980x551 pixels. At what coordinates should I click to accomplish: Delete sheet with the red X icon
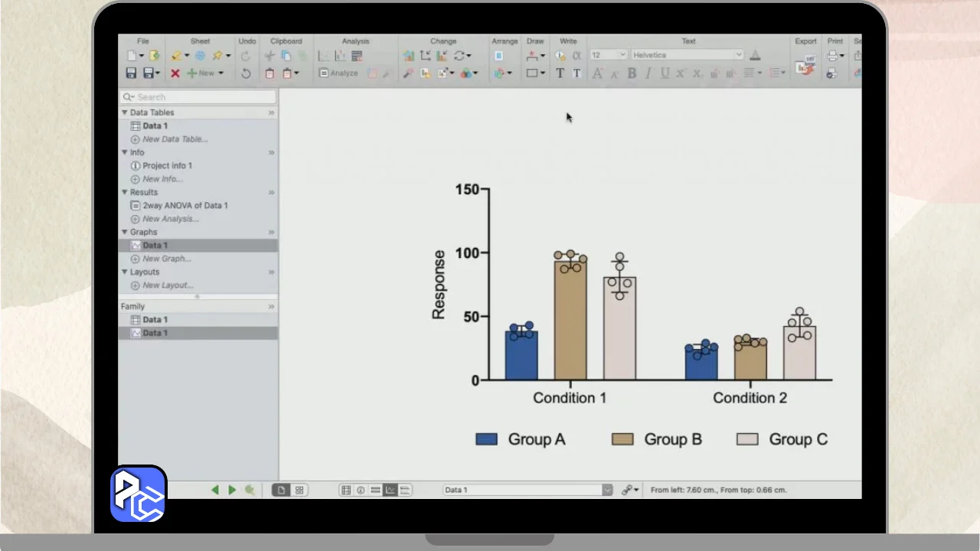[175, 73]
